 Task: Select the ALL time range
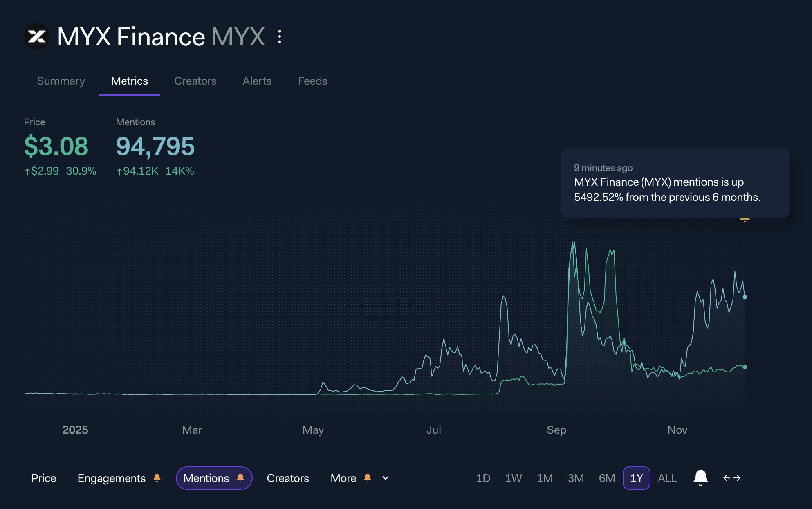[667, 478]
